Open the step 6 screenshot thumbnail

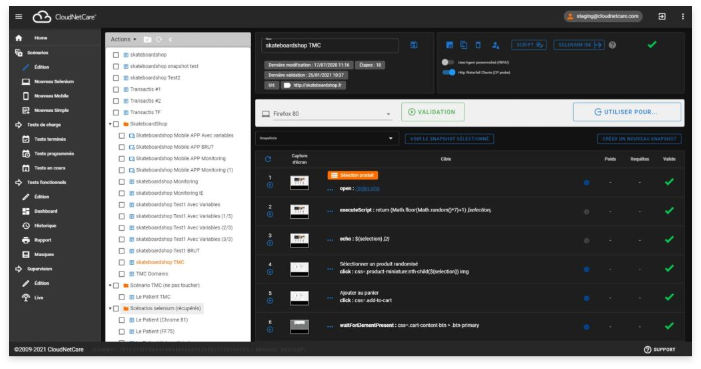tap(299, 327)
